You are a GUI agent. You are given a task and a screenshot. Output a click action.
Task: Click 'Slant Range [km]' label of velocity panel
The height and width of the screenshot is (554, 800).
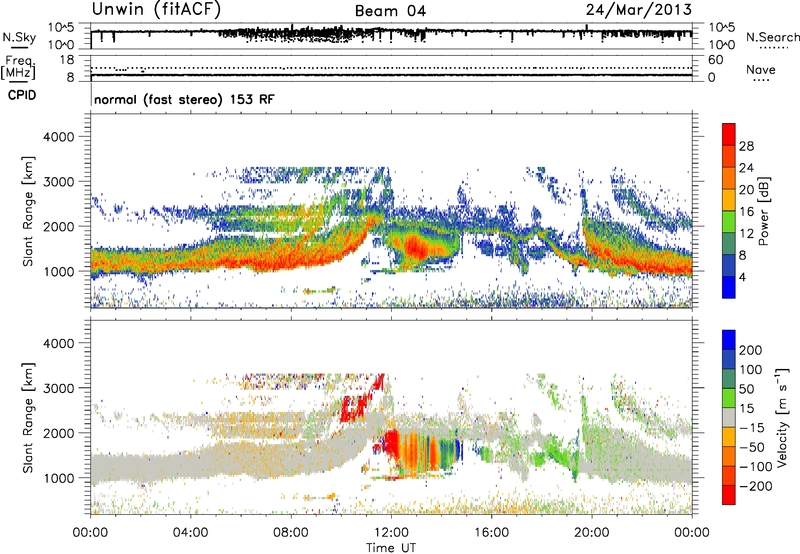28,417
